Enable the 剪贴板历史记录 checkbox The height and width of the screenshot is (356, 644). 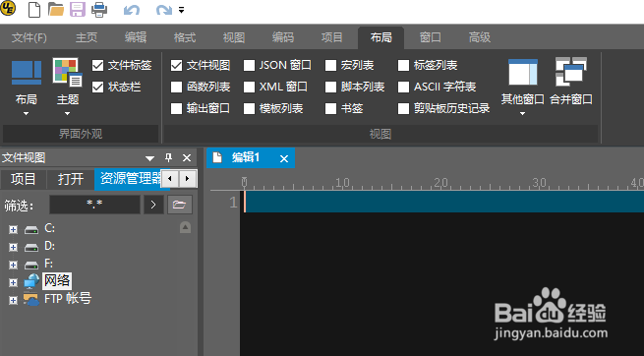[x=404, y=109]
